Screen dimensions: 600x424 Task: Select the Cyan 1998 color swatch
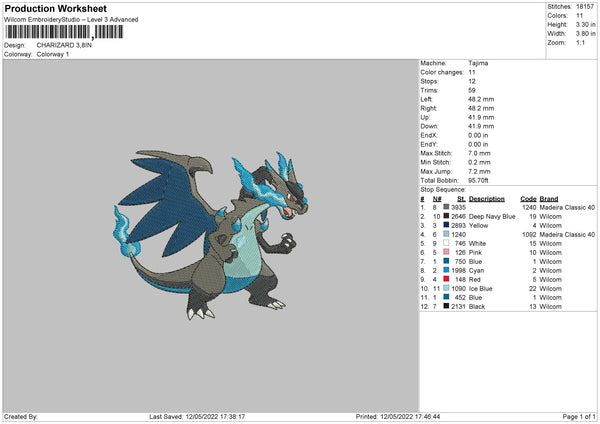point(446,270)
